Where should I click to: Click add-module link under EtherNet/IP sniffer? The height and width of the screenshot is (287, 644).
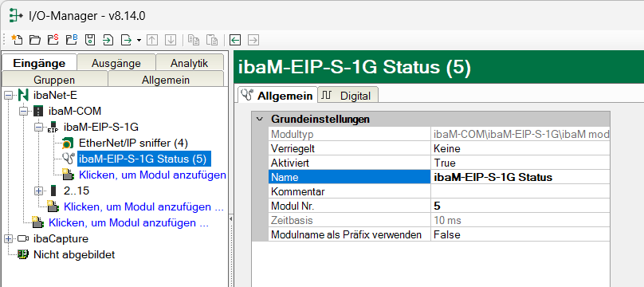coord(152,175)
